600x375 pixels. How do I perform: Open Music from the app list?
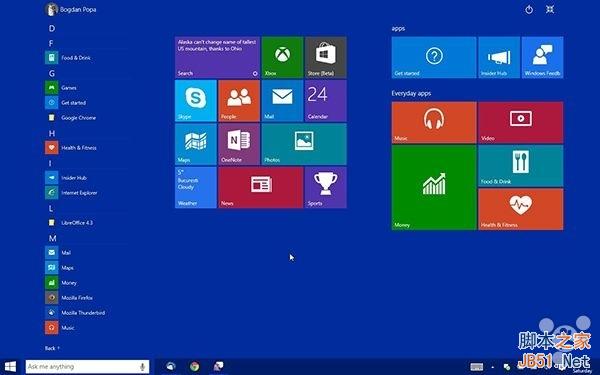point(60,327)
